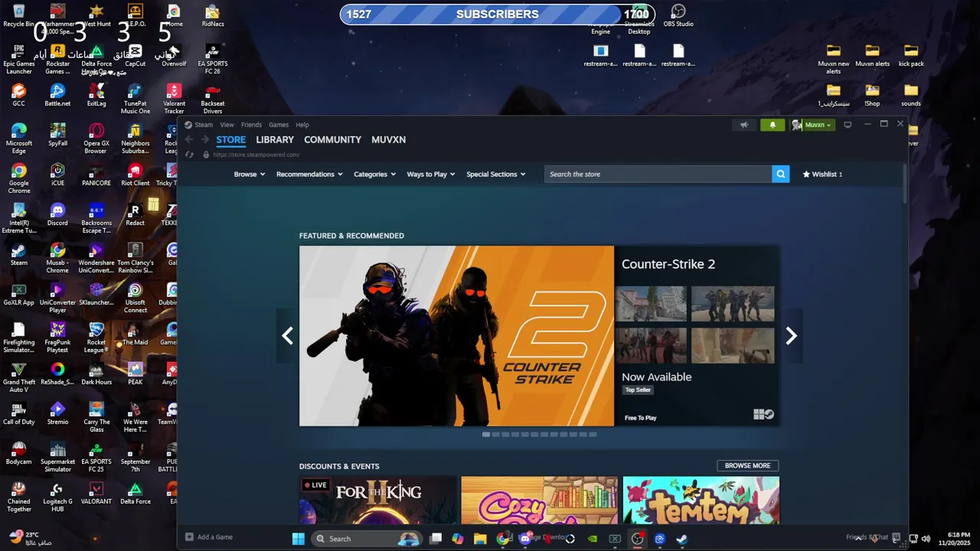Launch Grand Theft Auto V shortcut

click(19, 377)
